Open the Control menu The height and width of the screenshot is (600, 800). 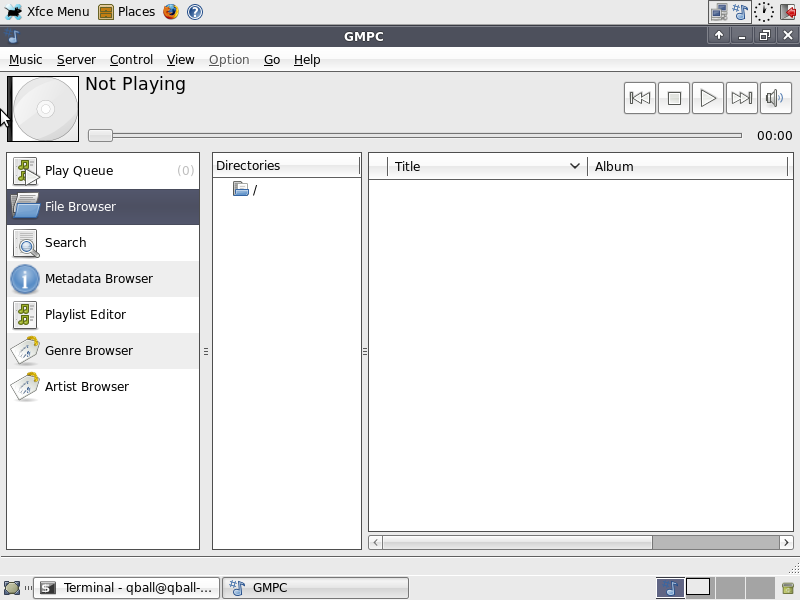click(131, 60)
